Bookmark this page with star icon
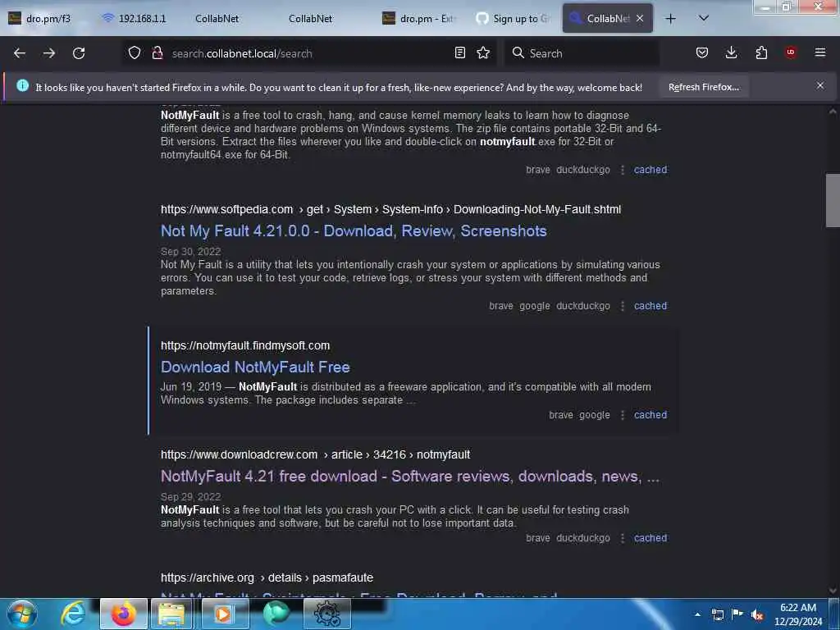The height and width of the screenshot is (630, 840). pyautogui.click(x=483, y=52)
